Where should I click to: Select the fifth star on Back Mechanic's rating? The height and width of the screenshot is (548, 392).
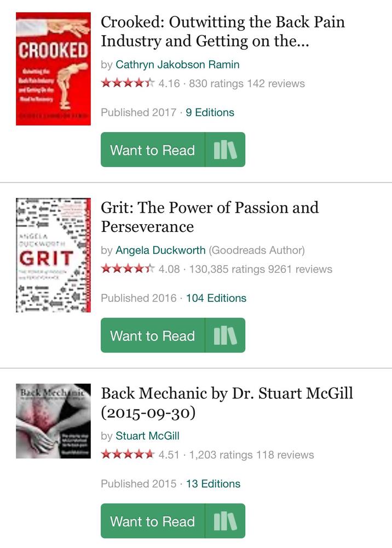tap(148, 454)
